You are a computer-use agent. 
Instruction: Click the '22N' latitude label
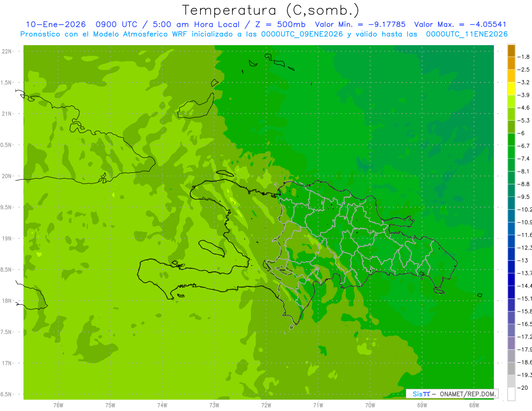coord(7,51)
